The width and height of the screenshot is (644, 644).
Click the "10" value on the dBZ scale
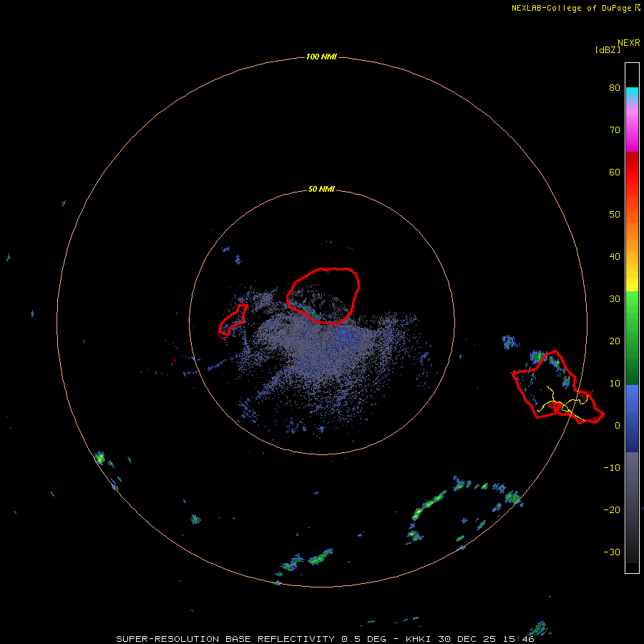tap(615, 384)
